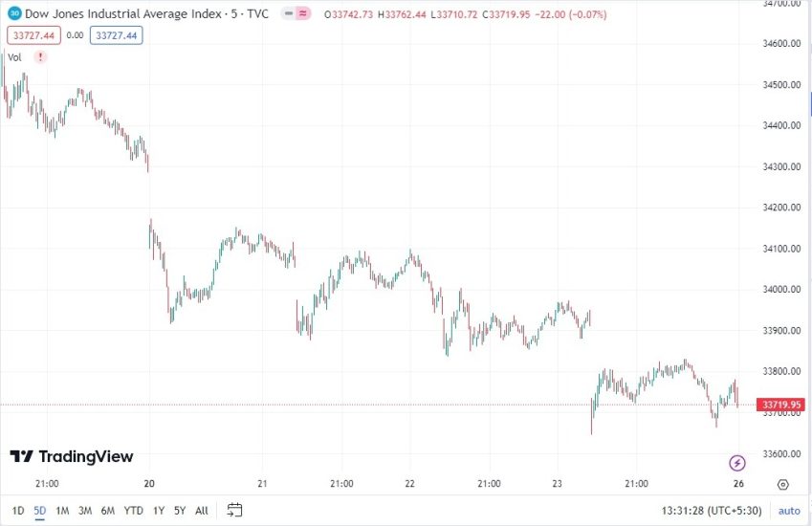Select the 1M time range
The height and width of the screenshot is (526, 812).
coord(62,510)
